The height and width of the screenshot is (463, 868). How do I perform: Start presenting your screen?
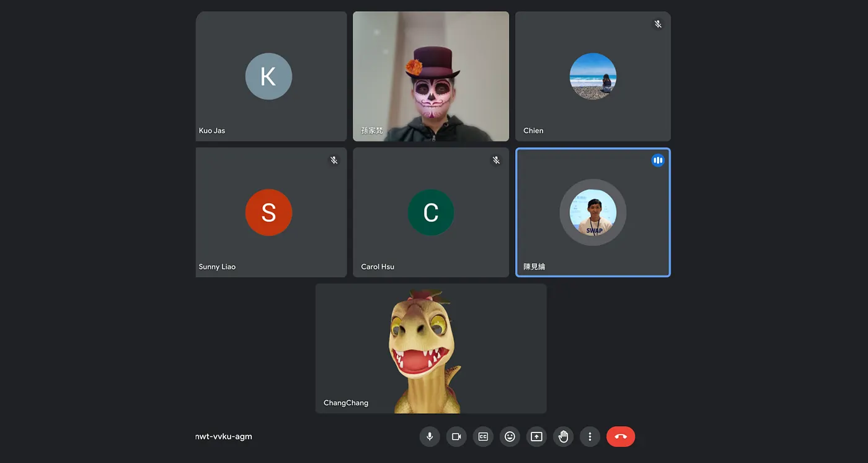pos(536,436)
